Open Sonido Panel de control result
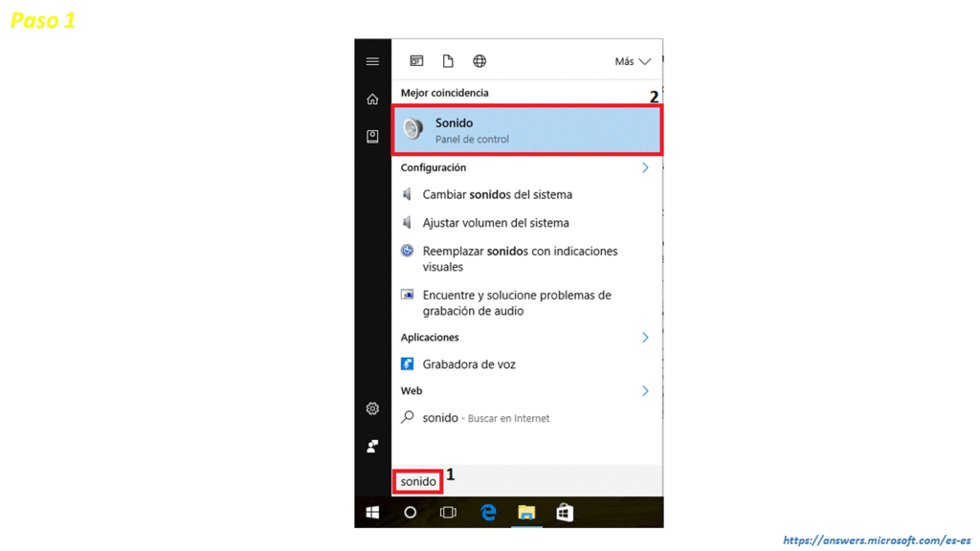980x551 pixels. click(x=527, y=130)
